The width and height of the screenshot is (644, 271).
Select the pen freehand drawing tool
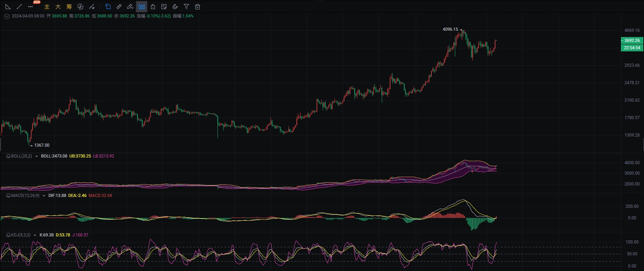130,7
